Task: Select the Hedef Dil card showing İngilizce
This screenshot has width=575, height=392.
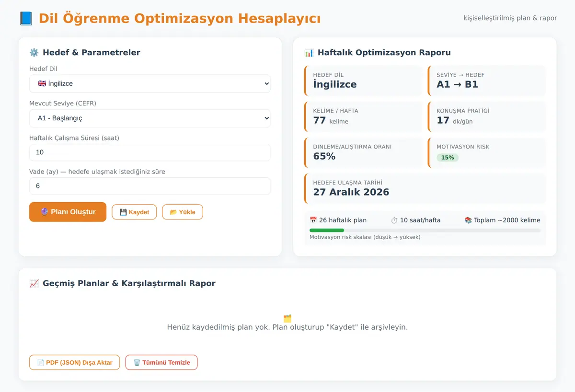Action: pos(364,81)
